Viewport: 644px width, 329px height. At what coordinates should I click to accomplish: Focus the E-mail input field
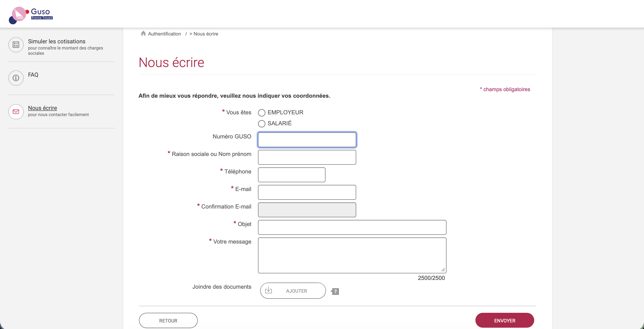[x=307, y=192]
